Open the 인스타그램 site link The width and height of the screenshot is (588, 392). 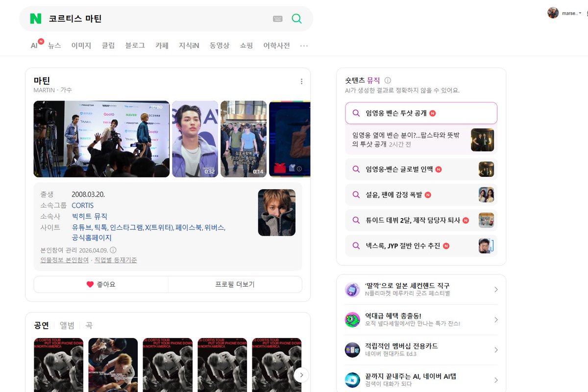point(126,227)
